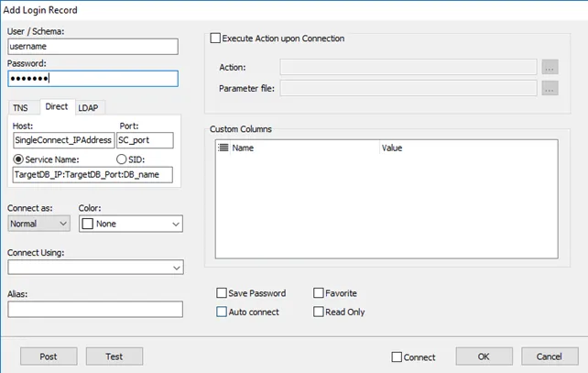
Task: Click the Custom Columns list menu icon
Action: tap(223, 148)
